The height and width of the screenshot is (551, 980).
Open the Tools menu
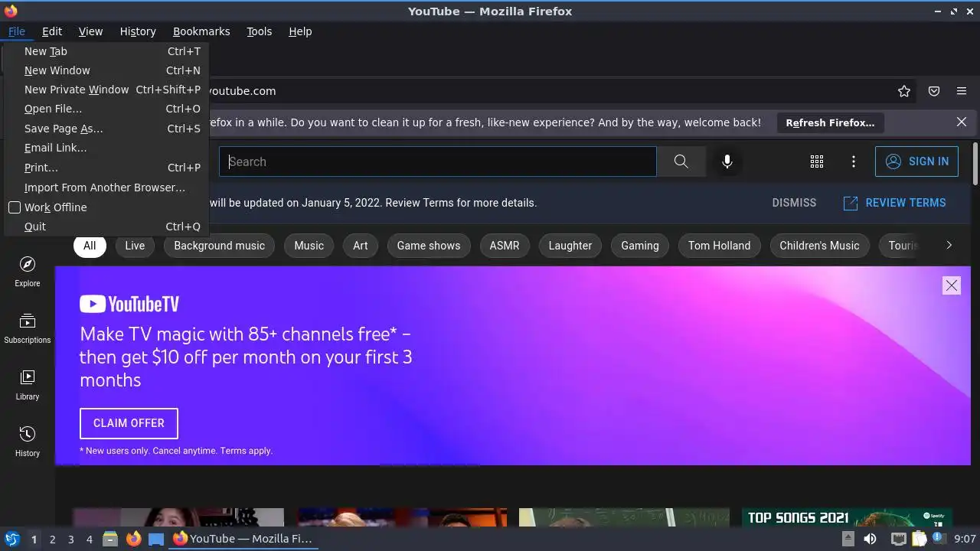click(x=259, y=31)
